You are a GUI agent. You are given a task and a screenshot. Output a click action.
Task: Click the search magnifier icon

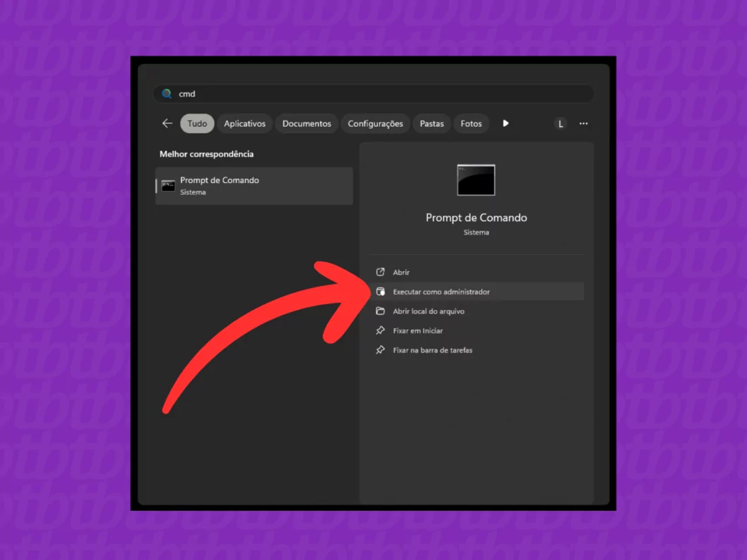click(166, 94)
